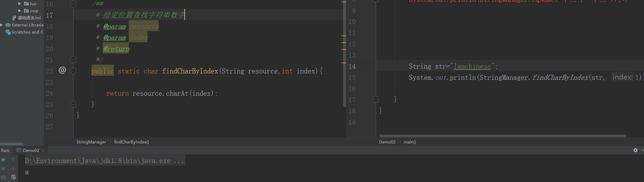644x182 pixels.
Task: Click the @return Javadoc tag link
Action: [116, 49]
